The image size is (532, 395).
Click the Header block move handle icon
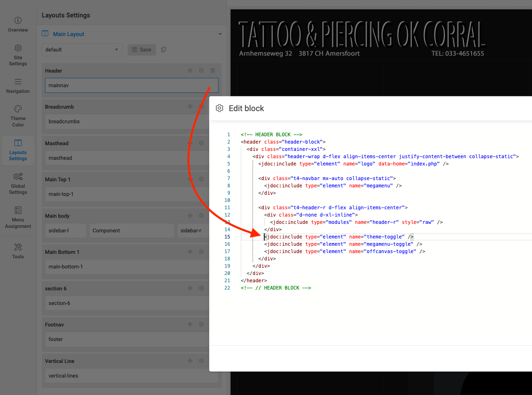(190, 71)
